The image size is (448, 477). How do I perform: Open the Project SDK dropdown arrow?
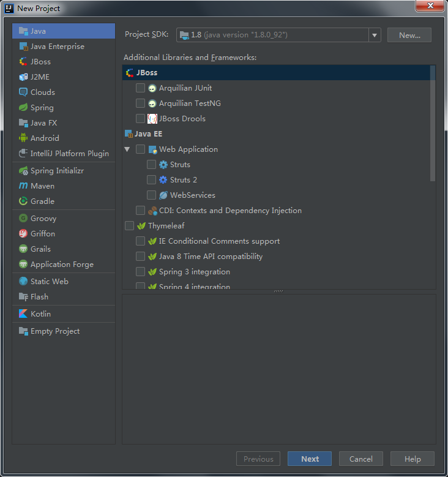(x=375, y=35)
